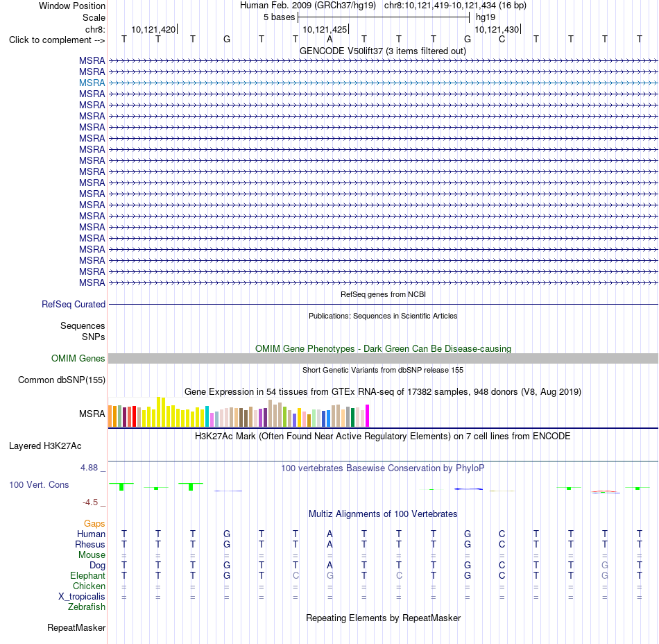Click the orange 'Gaps' alignment label

[94, 523]
